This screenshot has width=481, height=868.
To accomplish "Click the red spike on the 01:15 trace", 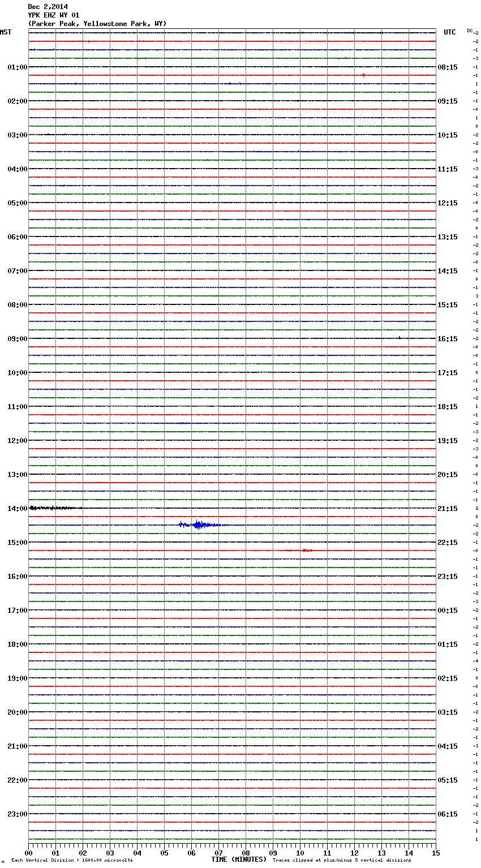I will pyautogui.click(x=363, y=75).
